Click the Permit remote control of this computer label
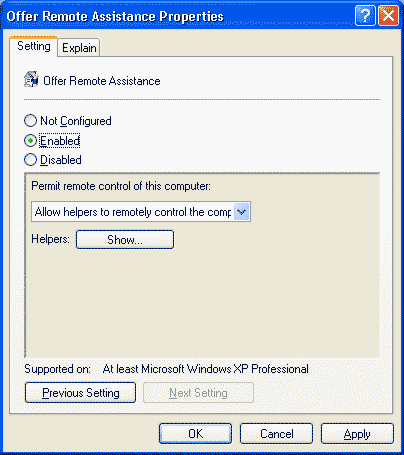The image size is (404, 455). [121, 186]
